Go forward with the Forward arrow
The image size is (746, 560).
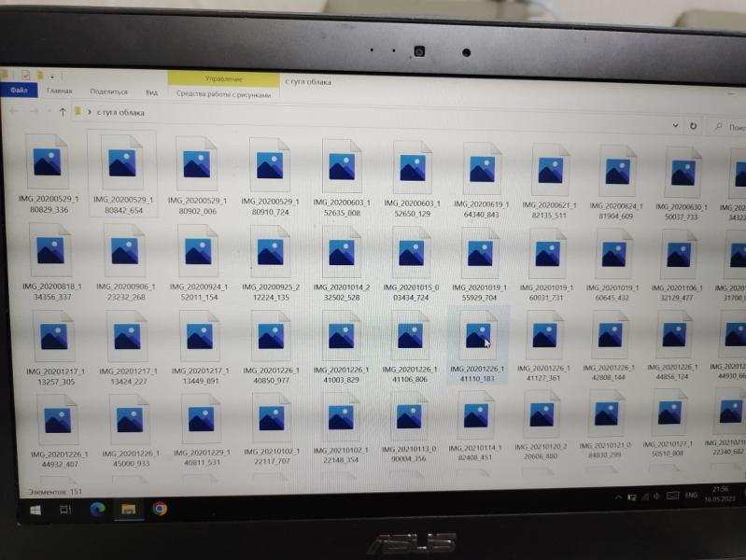(34, 112)
